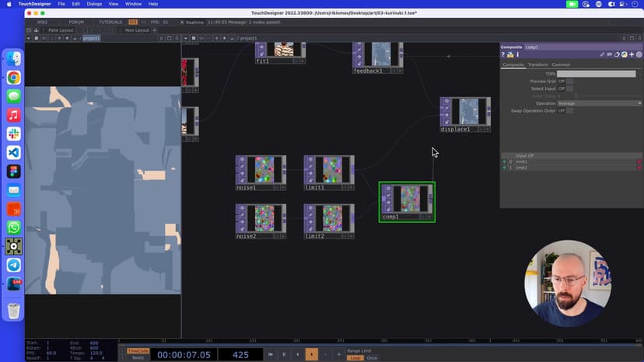Toggle the Select Input parameter
Viewport: 644px width, 362px height.
tap(569, 89)
